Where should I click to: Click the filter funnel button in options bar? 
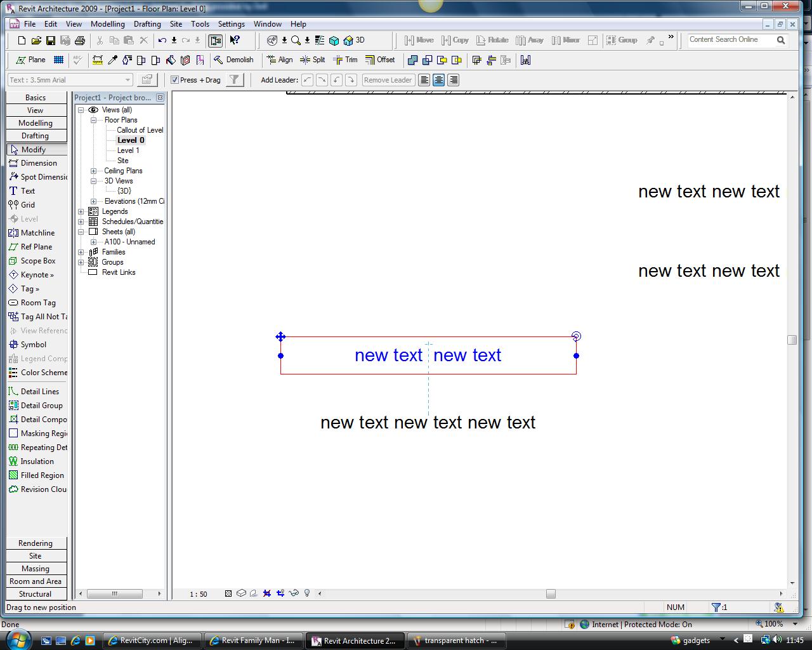(x=235, y=79)
